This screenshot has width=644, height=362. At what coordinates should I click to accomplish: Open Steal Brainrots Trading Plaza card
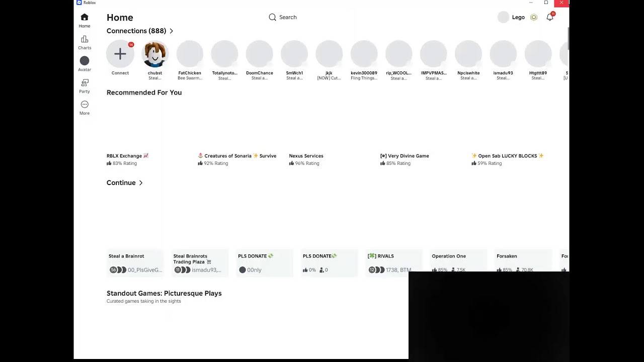coord(200,263)
